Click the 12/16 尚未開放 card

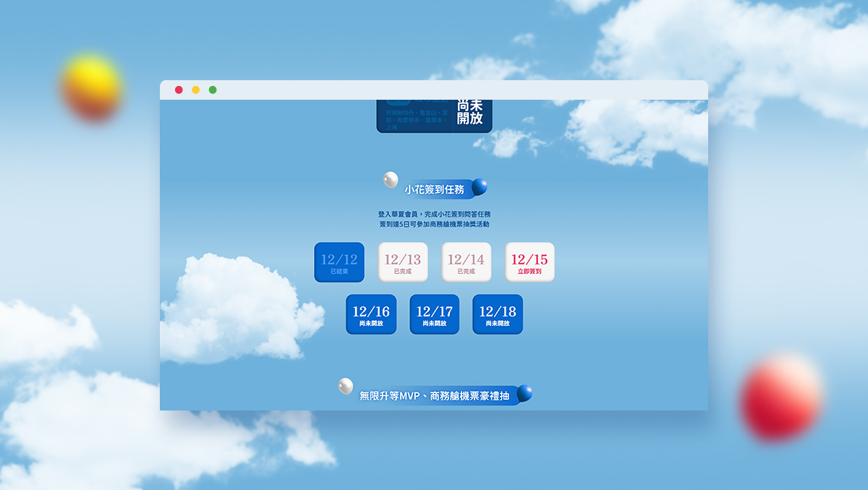coord(371,314)
